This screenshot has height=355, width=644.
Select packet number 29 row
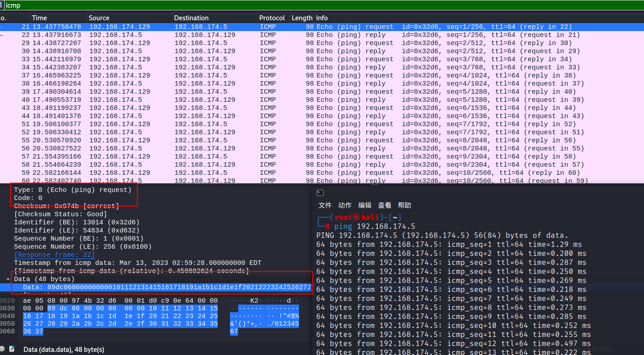pos(322,43)
